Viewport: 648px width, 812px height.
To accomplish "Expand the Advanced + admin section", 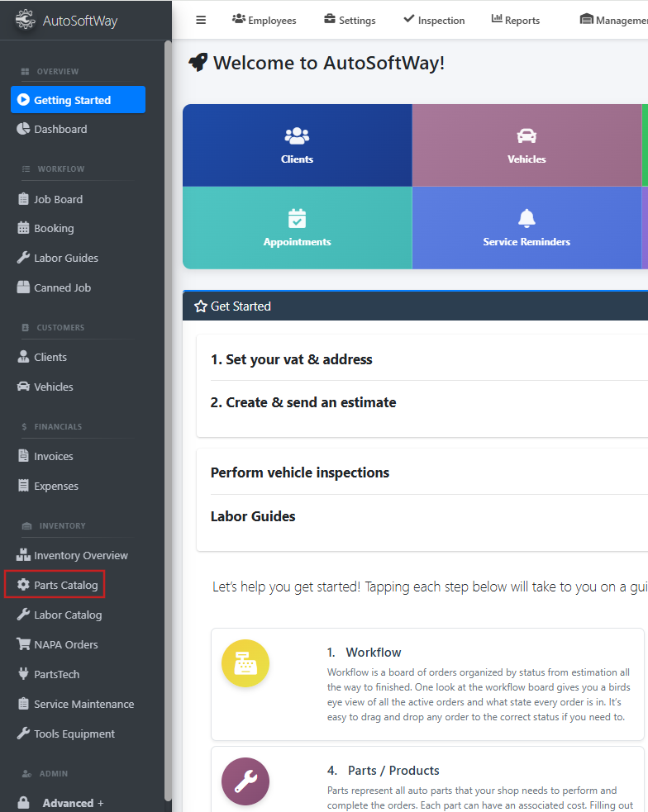I will click(x=73, y=803).
